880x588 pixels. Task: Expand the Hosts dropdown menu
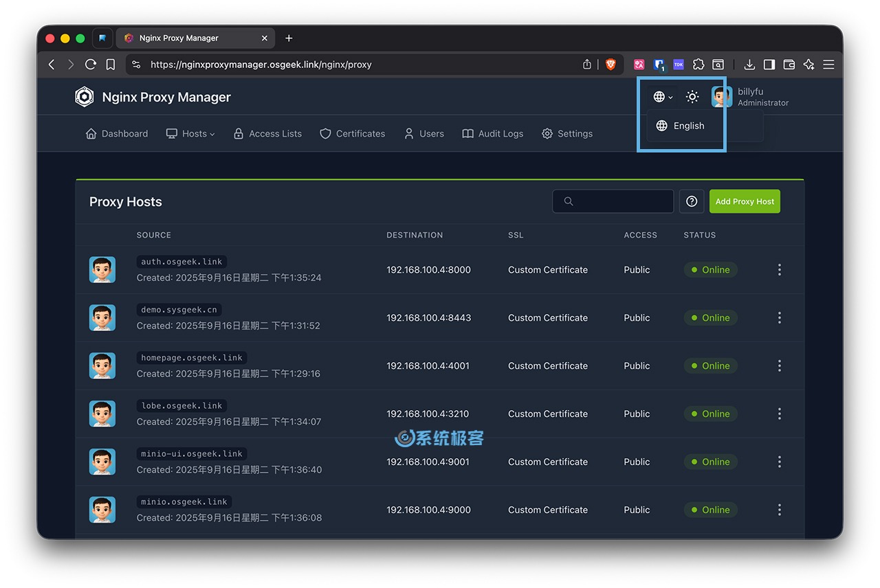(x=190, y=134)
